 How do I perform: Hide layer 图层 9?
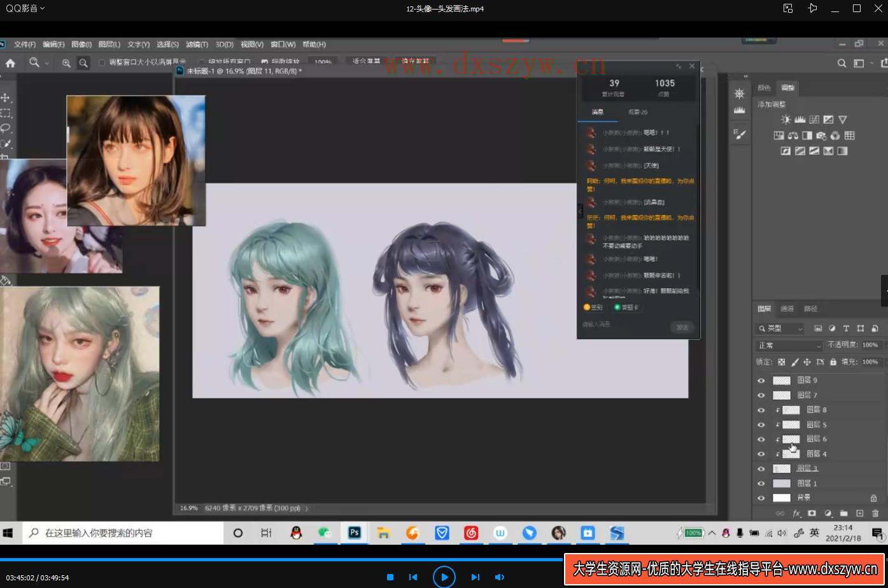761,381
